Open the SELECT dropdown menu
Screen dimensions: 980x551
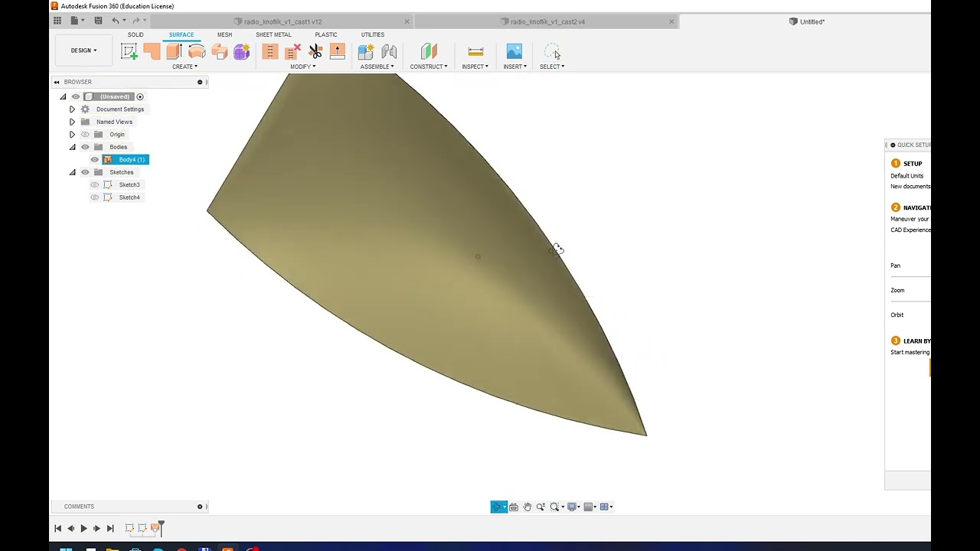552,67
